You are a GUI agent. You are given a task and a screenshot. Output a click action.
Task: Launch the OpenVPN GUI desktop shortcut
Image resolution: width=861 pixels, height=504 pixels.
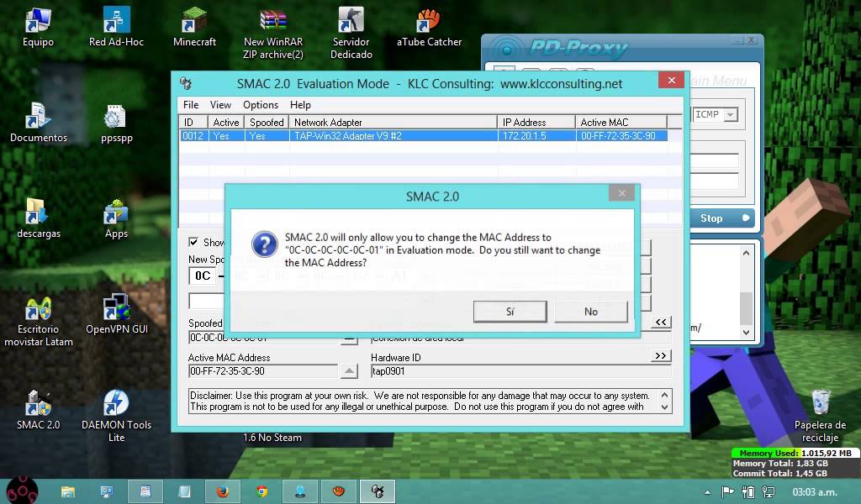click(116, 314)
